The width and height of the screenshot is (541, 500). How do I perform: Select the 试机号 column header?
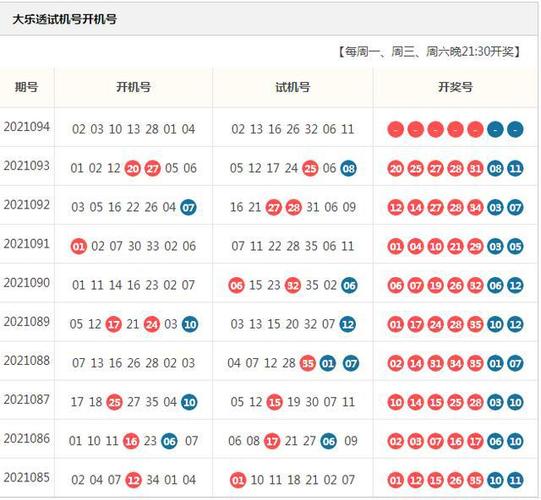point(293,87)
